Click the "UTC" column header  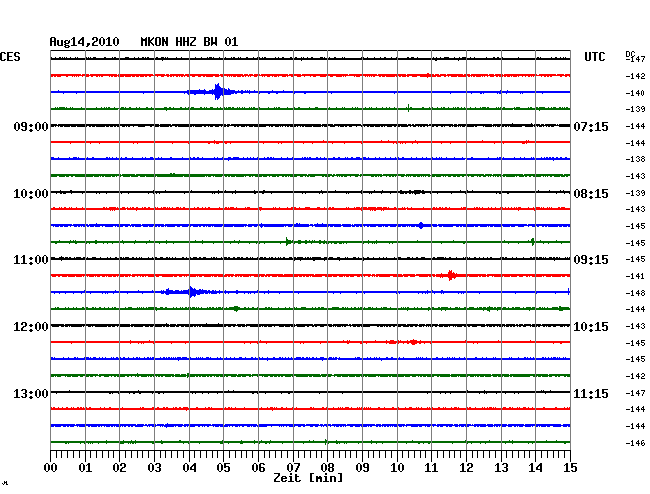pos(594,57)
